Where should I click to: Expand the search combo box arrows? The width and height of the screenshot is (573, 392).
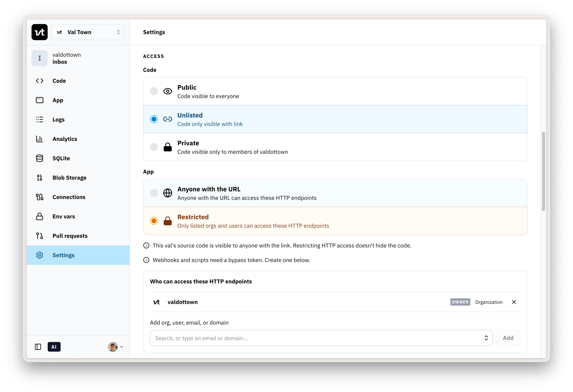[x=486, y=338]
